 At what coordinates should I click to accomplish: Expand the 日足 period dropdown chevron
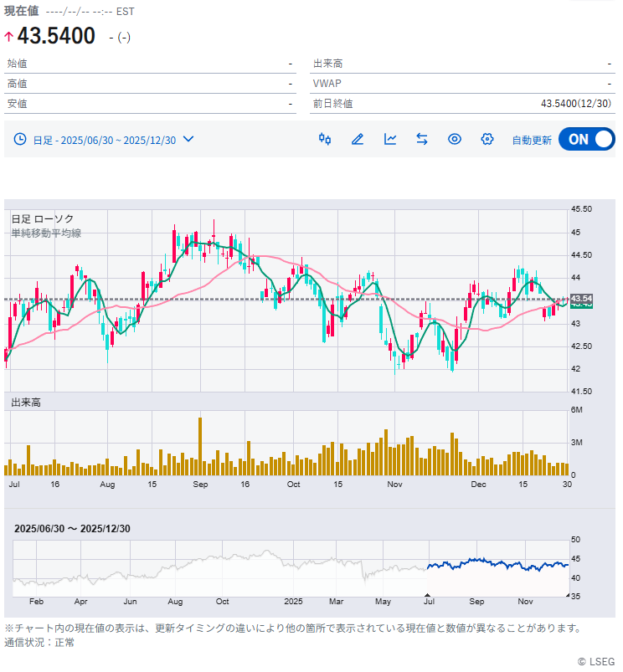[x=188, y=139]
